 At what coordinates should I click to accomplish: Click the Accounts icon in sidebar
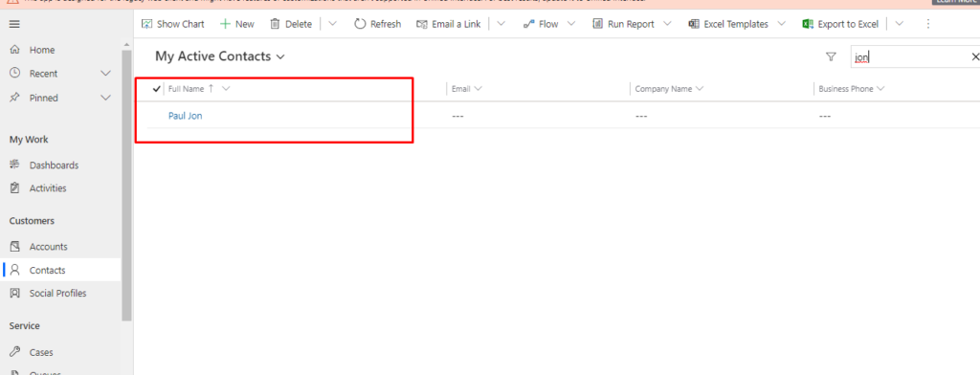point(15,246)
